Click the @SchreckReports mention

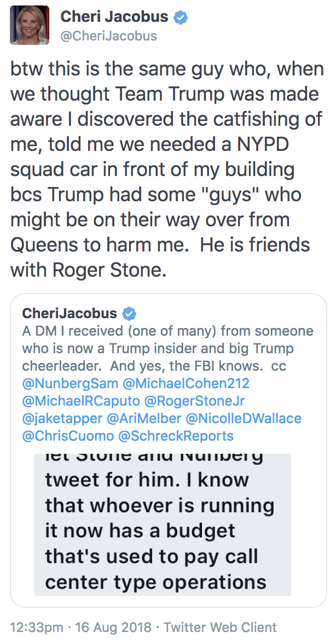click(176, 436)
